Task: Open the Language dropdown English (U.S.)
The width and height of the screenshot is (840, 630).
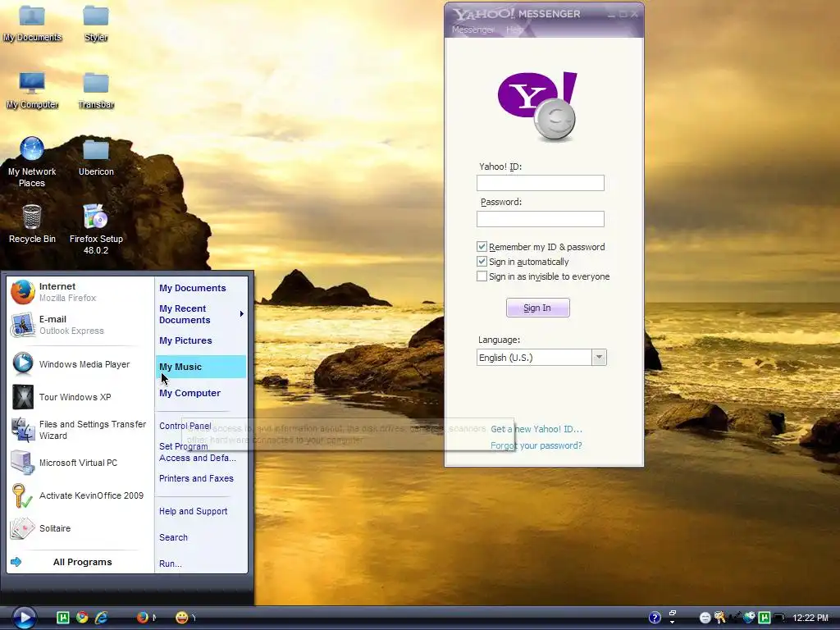Action: [x=541, y=358]
